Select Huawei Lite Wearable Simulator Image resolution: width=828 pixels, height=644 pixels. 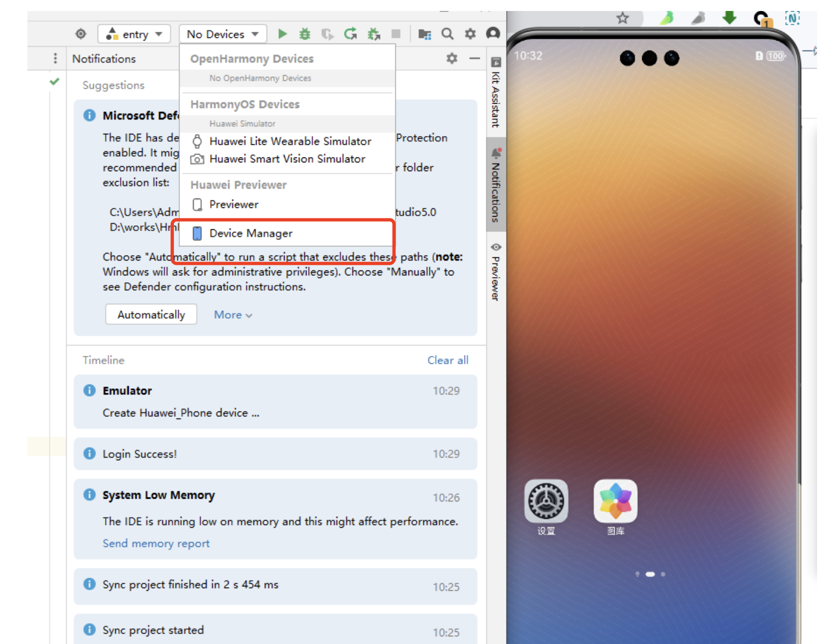(x=286, y=141)
